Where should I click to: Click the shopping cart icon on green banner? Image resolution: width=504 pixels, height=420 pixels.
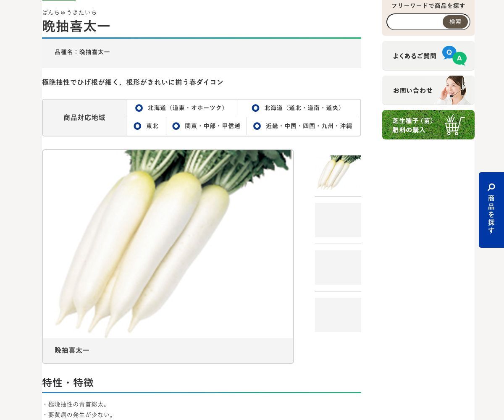click(x=454, y=125)
